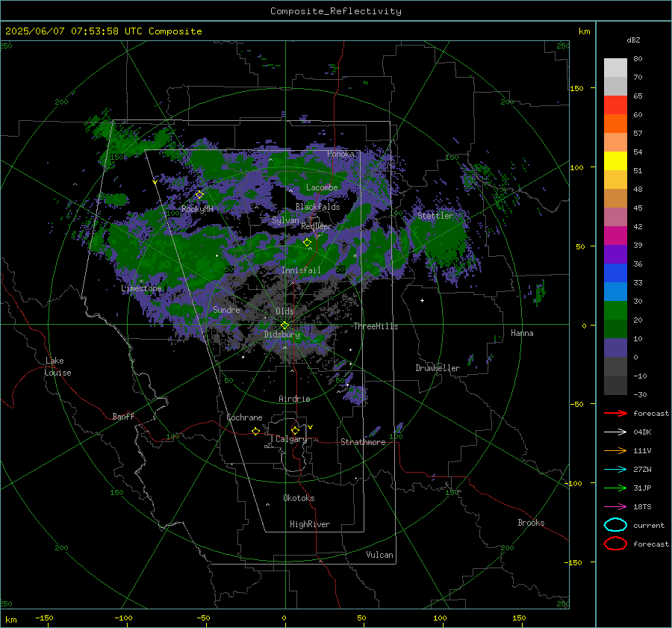Click the HighRiver city label
Viewport: 672px width, 628px height.
tap(309, 524)
